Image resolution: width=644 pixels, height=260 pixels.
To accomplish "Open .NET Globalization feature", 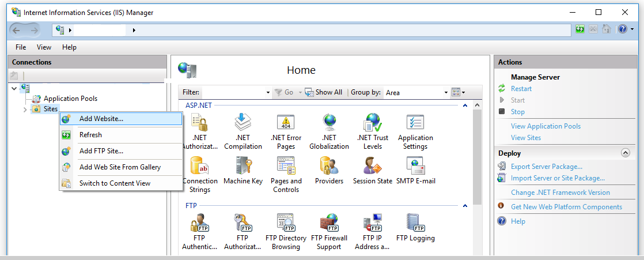I will (x=329, y=131).
